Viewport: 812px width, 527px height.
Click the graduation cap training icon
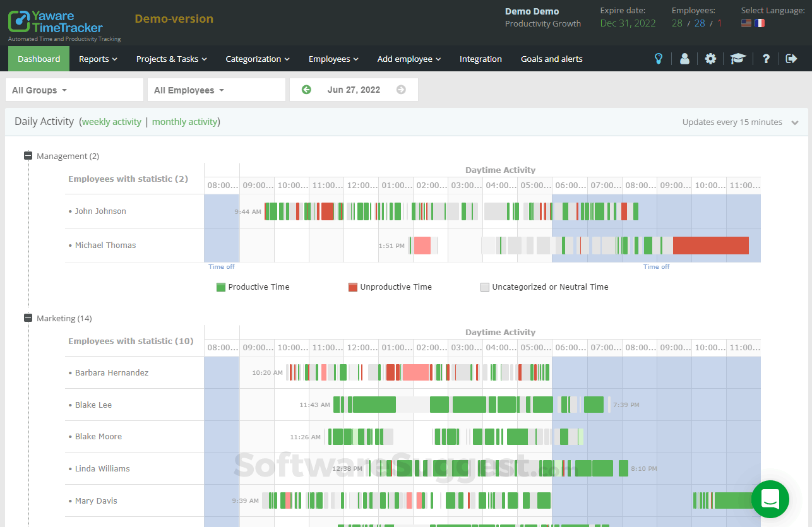tap(737, 59)
